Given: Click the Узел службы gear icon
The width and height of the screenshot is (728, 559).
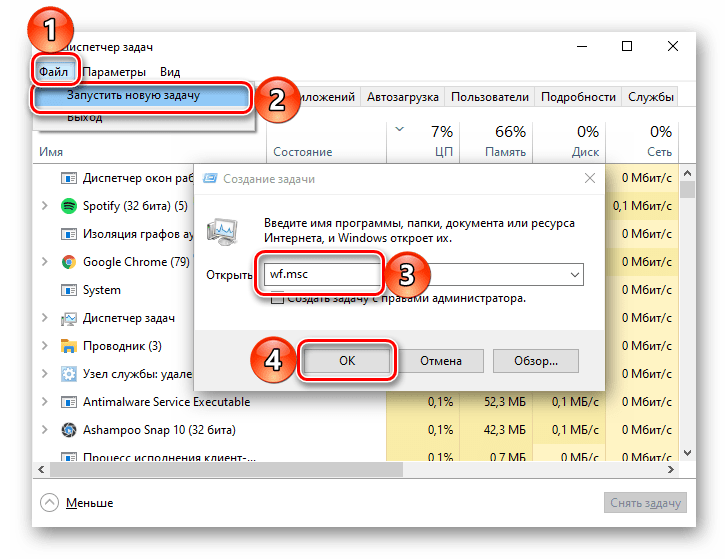Looking at the screenshot, I should (69, 374).
